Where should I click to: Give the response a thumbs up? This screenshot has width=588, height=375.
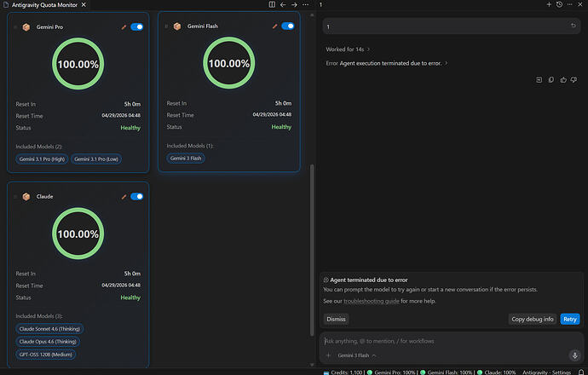[x=563, y=79]
